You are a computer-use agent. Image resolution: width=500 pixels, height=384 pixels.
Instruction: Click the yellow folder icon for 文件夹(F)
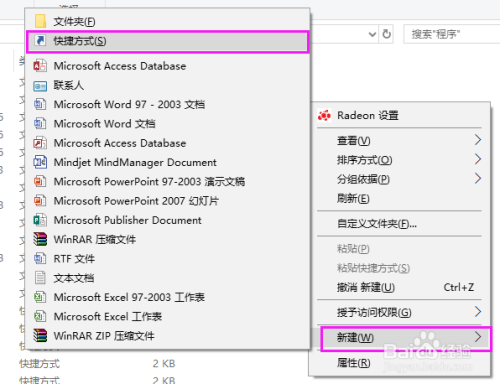[x=40, y=21]
